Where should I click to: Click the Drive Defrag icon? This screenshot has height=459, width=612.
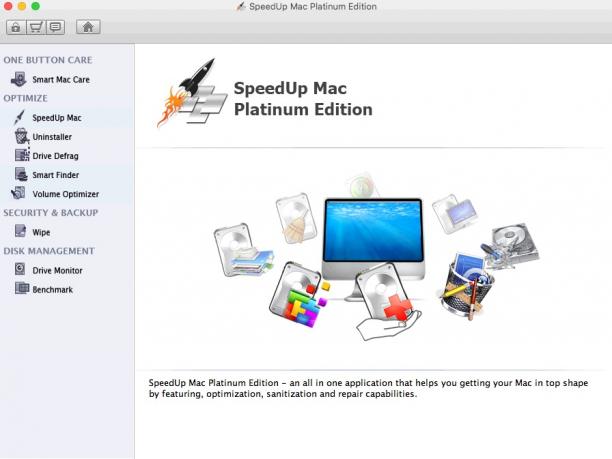point(22,155)
